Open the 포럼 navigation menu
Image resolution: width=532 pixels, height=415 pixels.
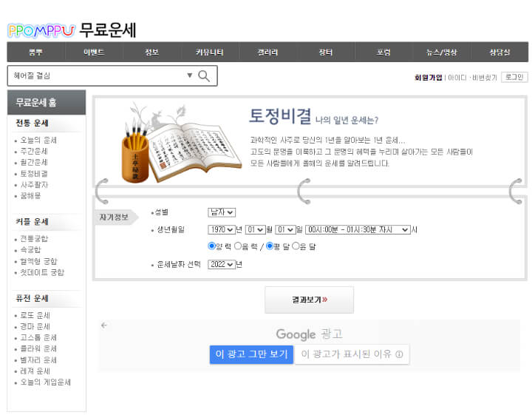click(383, 52)
